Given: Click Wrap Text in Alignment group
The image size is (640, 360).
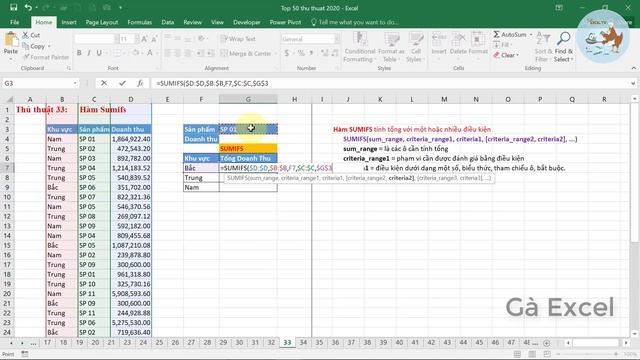Looking at the screenshot, I should tap(238, 39).
